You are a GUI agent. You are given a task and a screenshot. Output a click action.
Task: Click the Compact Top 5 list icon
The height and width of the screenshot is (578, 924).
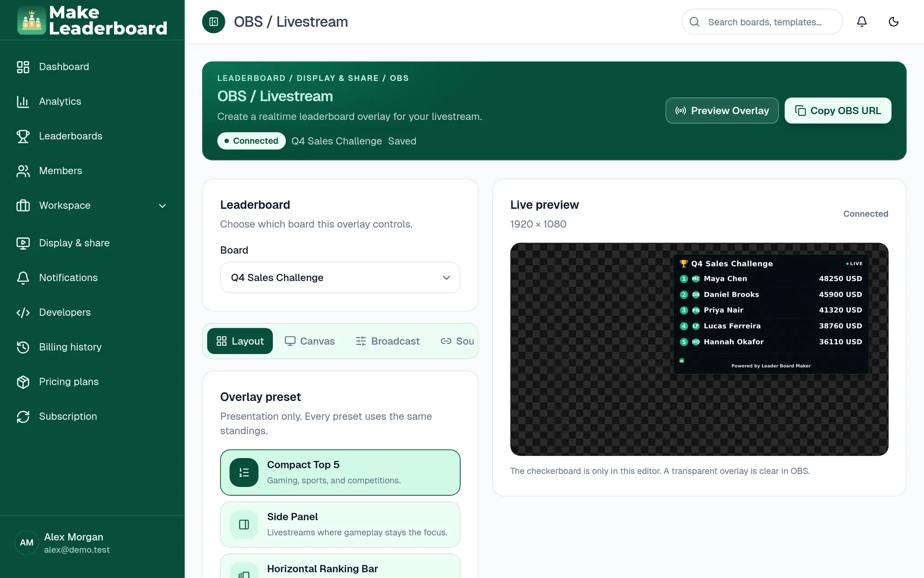point(244,473)
